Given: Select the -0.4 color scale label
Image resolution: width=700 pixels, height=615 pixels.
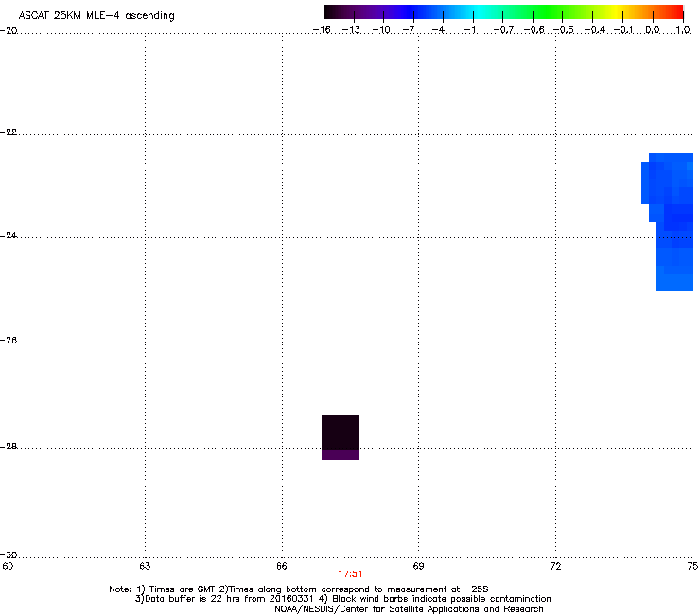Looking at the screenshot, I should [x=594, y=30].
